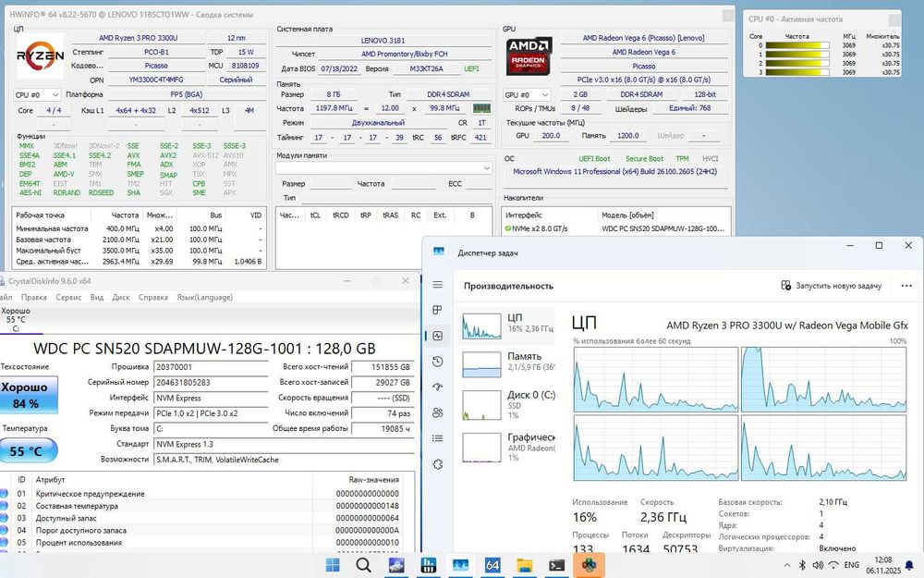This screenshot has width=924, height=578.
Task: Open taskbar Search magnifier
Action: (x=363, y=565)
